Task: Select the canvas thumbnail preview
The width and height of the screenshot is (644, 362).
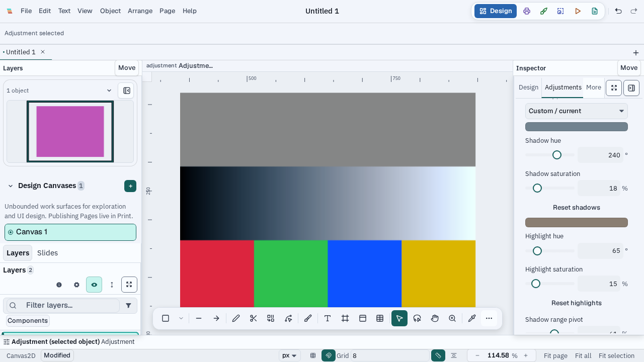Action: [x=70, y=132]
